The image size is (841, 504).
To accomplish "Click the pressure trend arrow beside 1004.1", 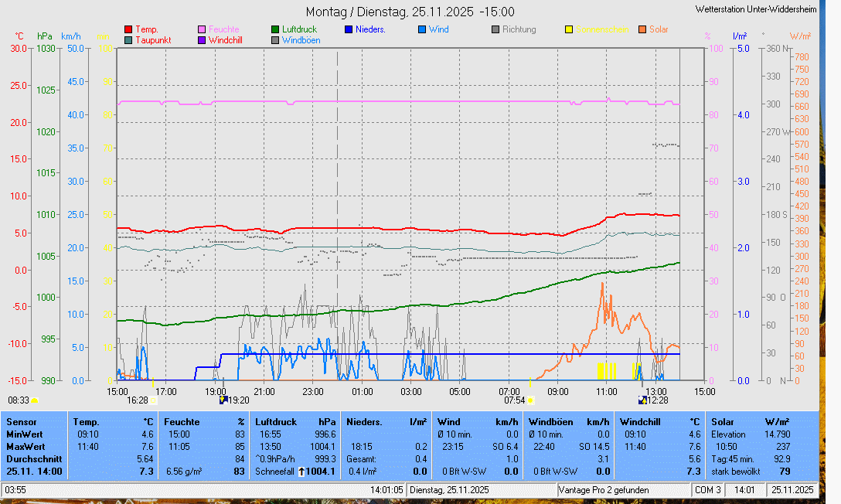I will click(301, 472).
